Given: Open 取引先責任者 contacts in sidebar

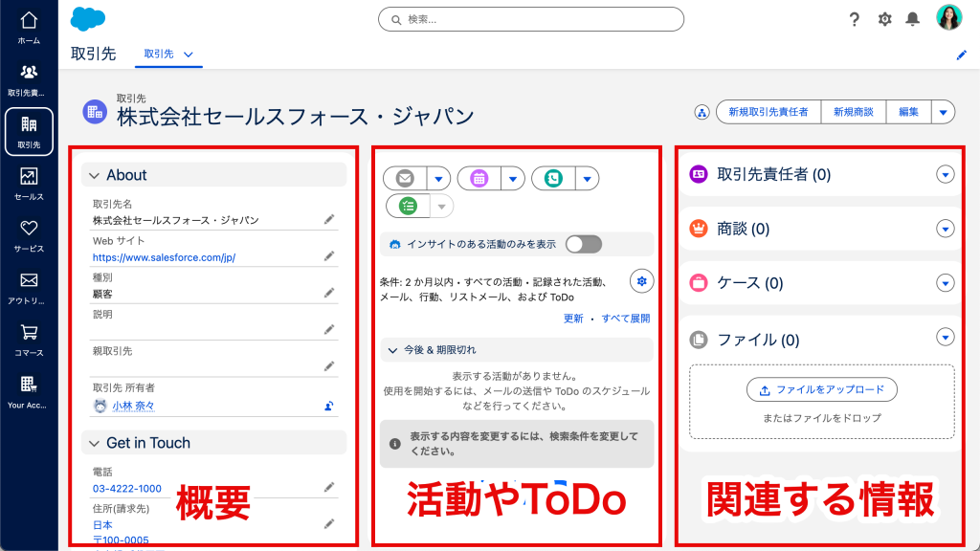Looking at the screenshot, I should tap(29, 80).
